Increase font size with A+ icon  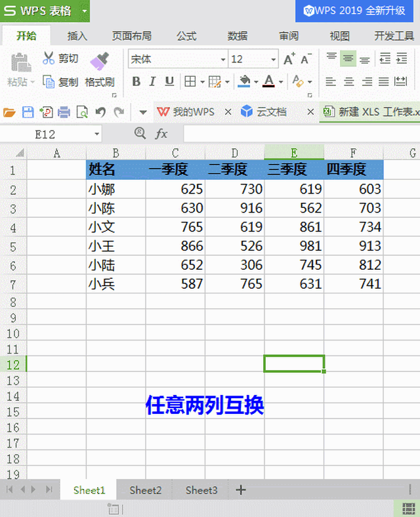coord(289,59)
